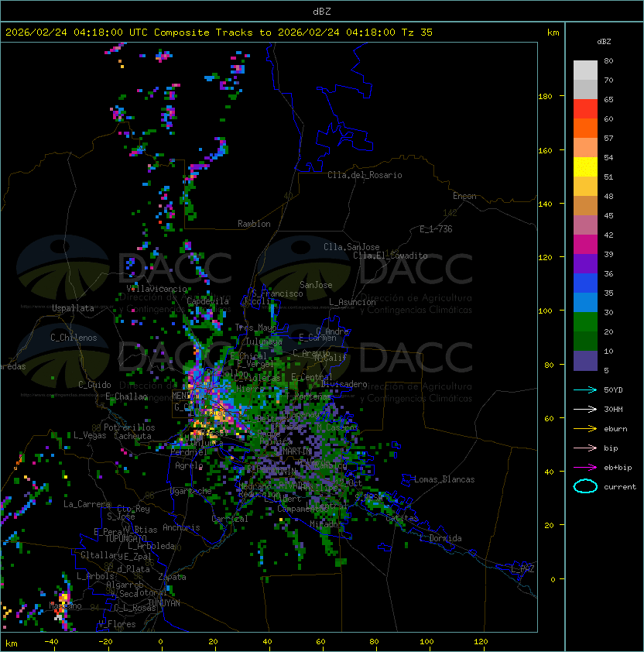Click the 'Uspallata' map label
The height and width of the screenshot is (652, 644).
(x=73, y=308)
